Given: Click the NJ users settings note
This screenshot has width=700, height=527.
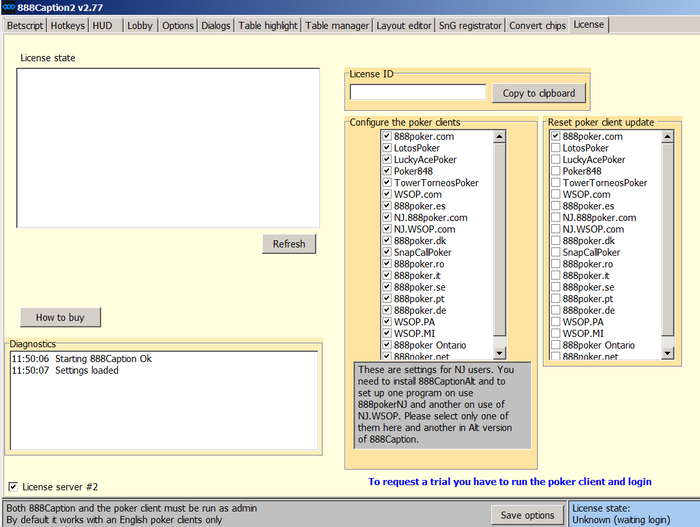Looking at the screenshot, I should point(442,405).
